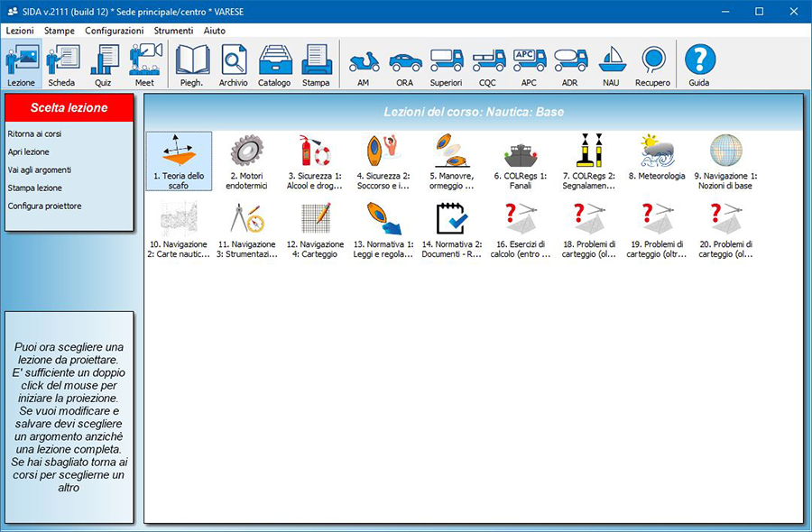Open the Stampe menu
812x532 pixels.
tap(60, 31)
